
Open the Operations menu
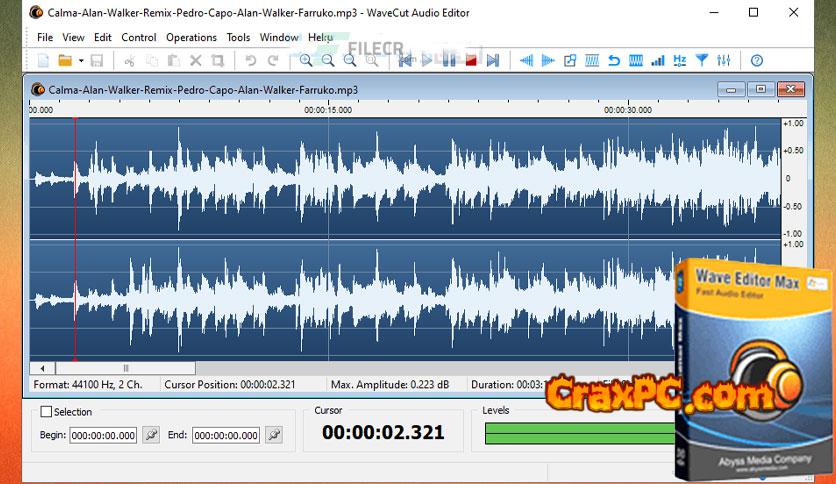click(x=191, y=37)
